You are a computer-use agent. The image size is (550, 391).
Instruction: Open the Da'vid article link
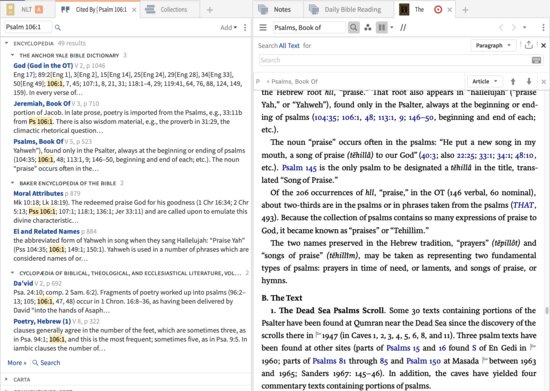point(23,283)
